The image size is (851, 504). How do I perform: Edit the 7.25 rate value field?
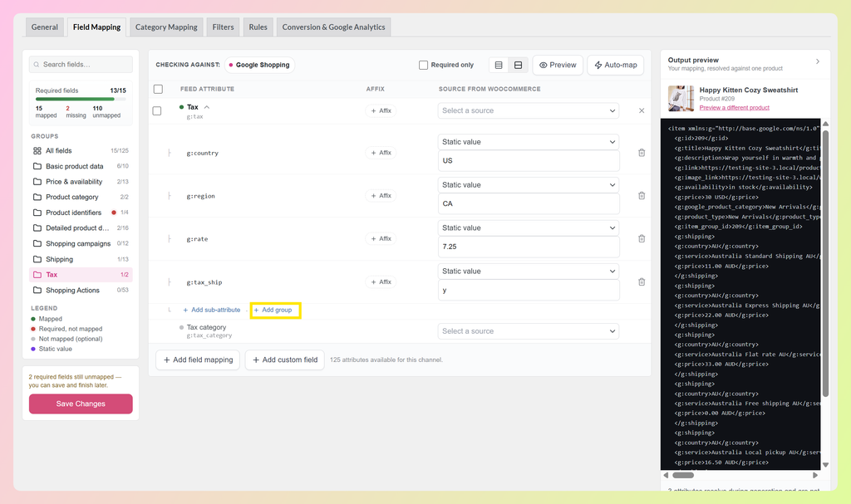[x=529, y=247]
